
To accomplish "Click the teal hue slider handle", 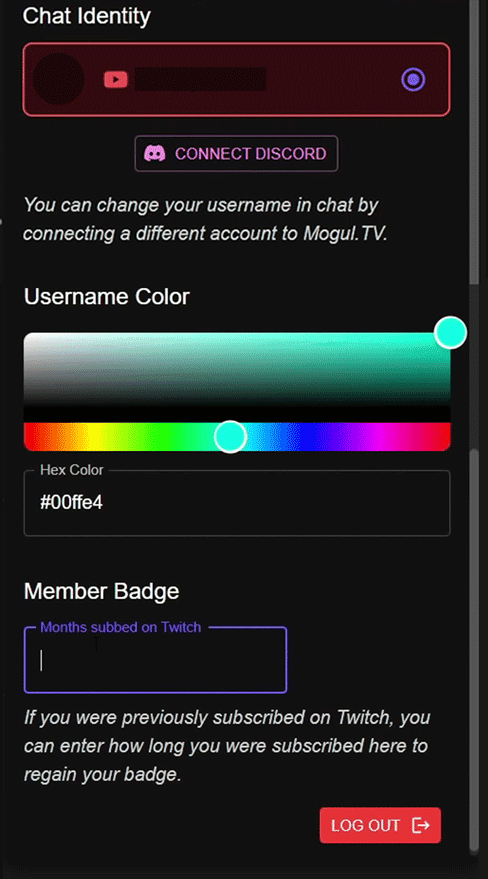I will 230,437.
